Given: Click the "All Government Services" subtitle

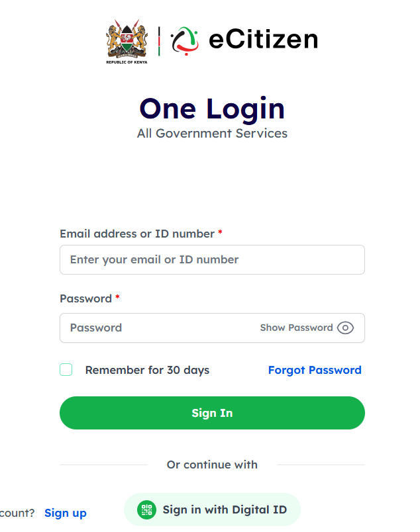Looking at the screenshot, I should 212,133.
